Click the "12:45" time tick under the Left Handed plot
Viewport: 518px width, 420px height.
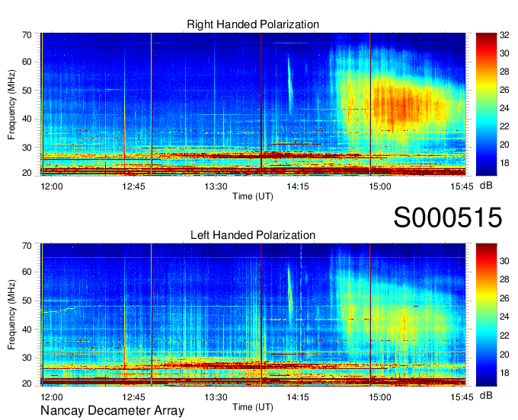pyautogui.click(x=133, y=396)
